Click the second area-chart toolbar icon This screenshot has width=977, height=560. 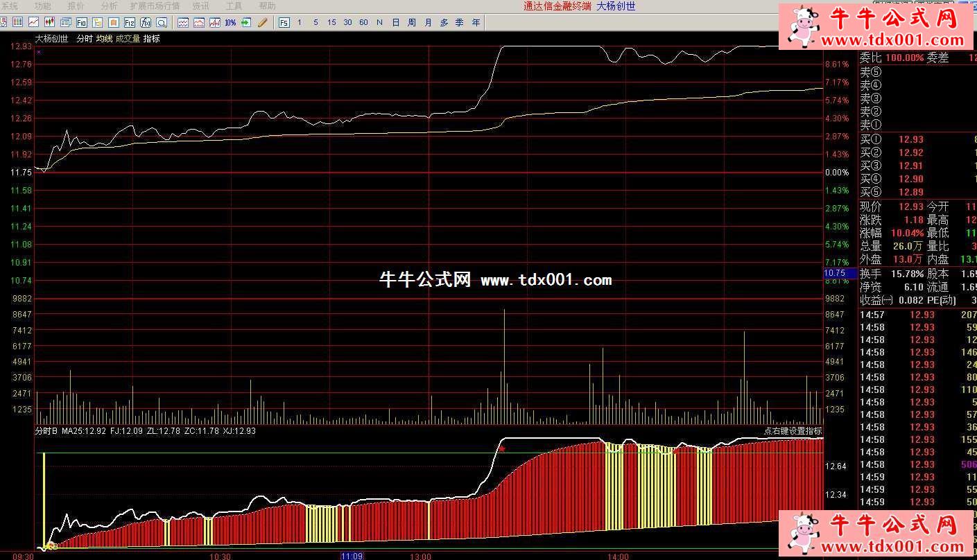tap(199, 22)
